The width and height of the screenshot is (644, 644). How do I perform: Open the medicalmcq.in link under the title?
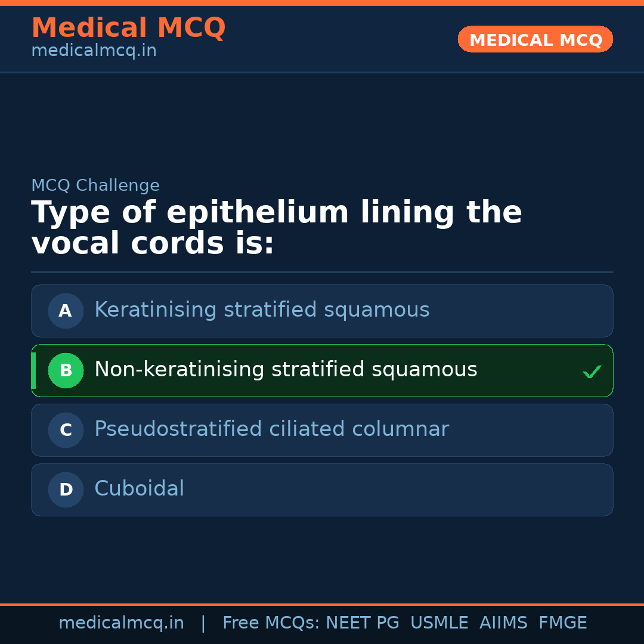pyautogui.click(x=94, y=51)
